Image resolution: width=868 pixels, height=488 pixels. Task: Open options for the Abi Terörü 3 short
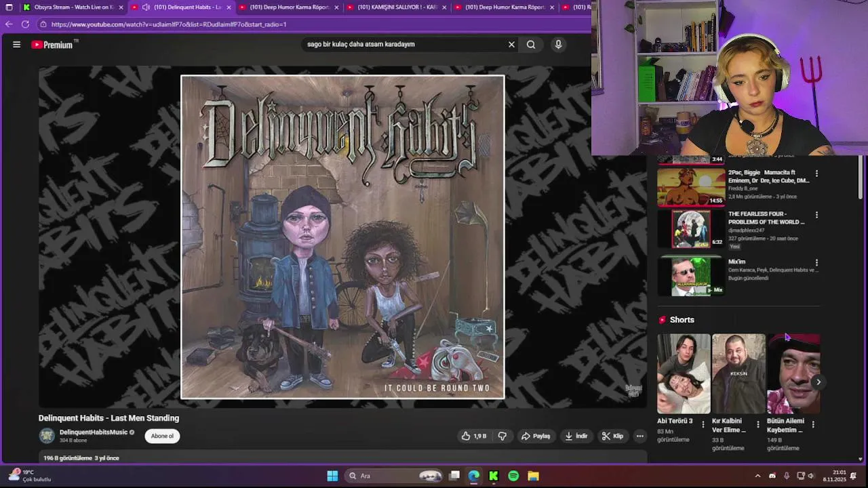(703, 424)
